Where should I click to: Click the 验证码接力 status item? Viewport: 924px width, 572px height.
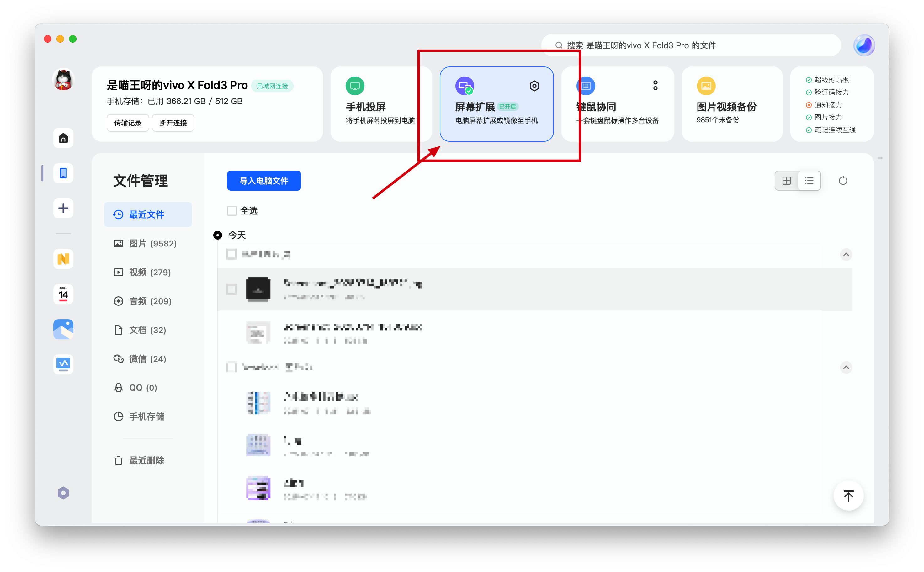coord(827,92)
